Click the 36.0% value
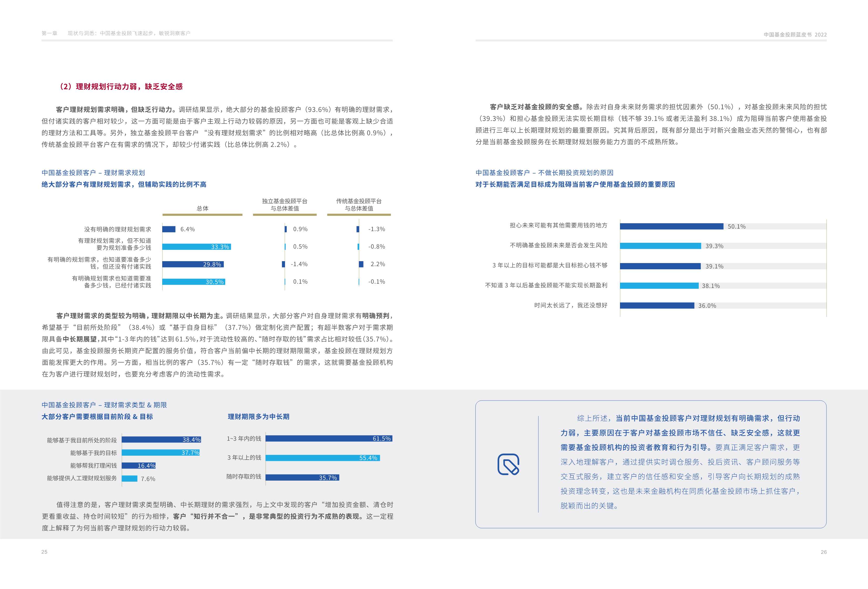868x589 pixels. pos(707,306)
